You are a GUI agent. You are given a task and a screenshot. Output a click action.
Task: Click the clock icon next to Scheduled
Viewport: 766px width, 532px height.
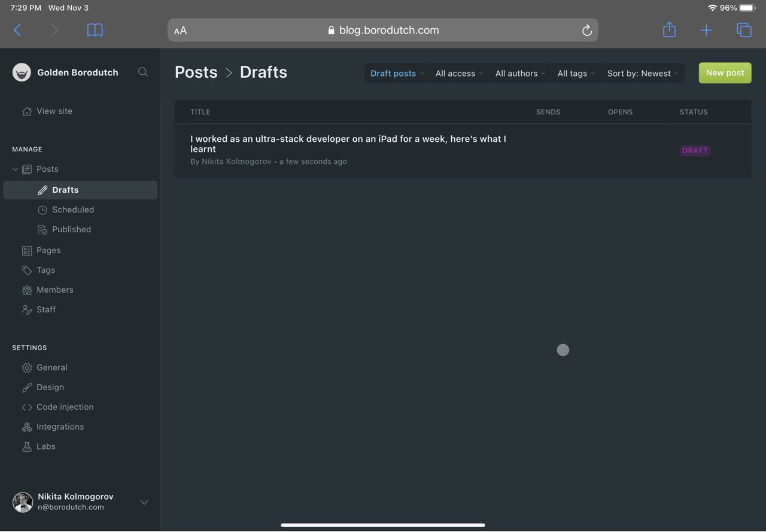(x=42, y=210)
